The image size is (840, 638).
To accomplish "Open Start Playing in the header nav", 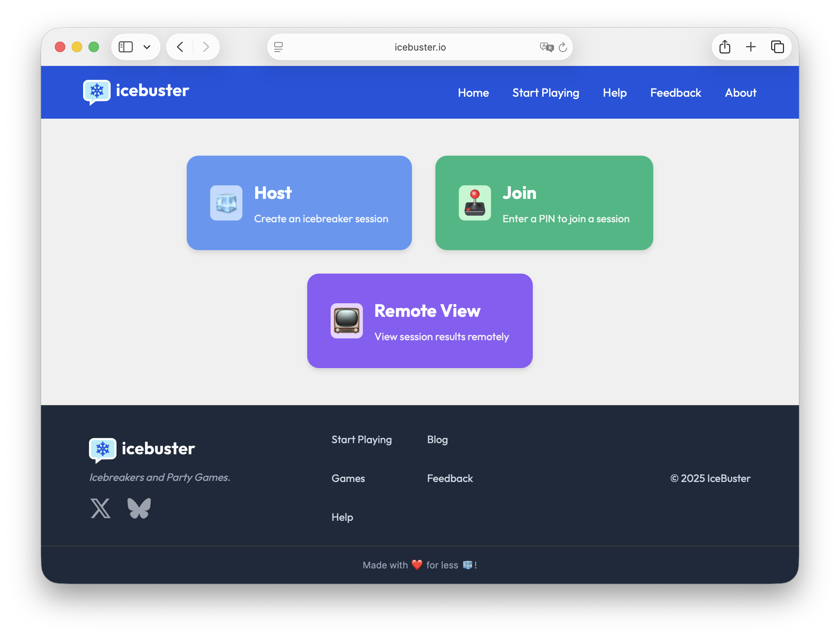I will point(546,93).
